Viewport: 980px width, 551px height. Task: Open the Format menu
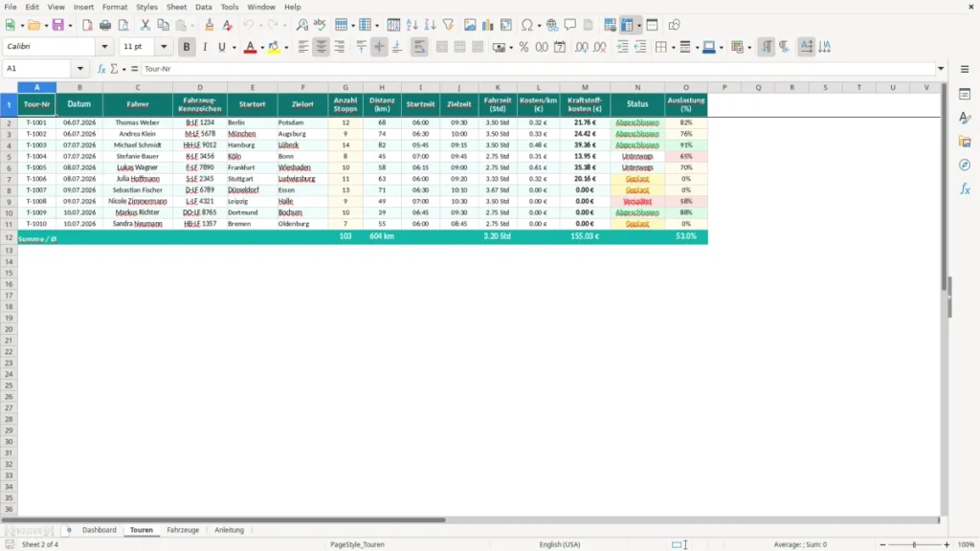[115, 7]
